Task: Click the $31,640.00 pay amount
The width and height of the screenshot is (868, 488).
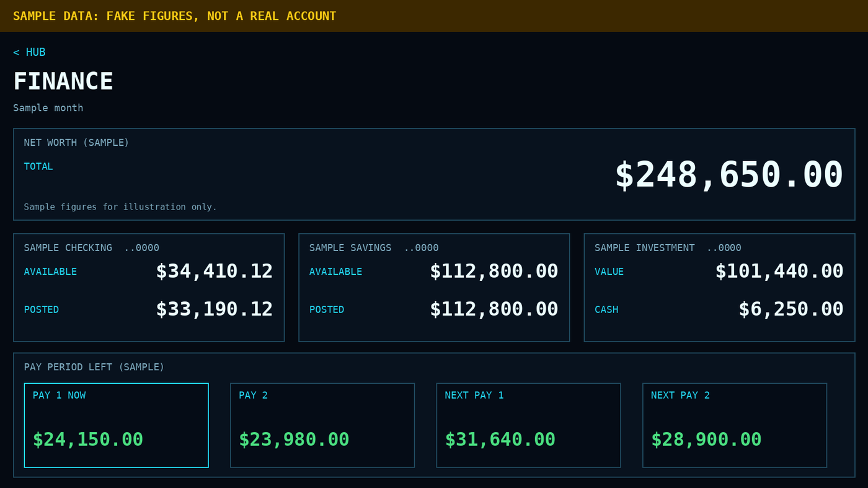Action: (500, 440)
